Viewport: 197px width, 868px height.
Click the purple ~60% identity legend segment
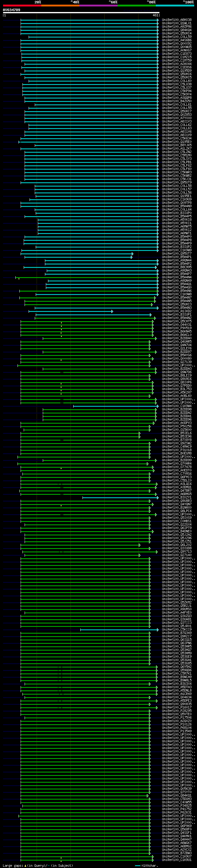pos(99,6)
